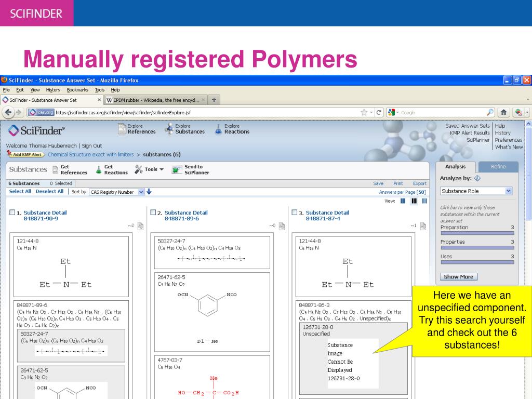Viewport: 532px width, 399px height.
Task: Click the Show More button
Action: tap(459, 276)
